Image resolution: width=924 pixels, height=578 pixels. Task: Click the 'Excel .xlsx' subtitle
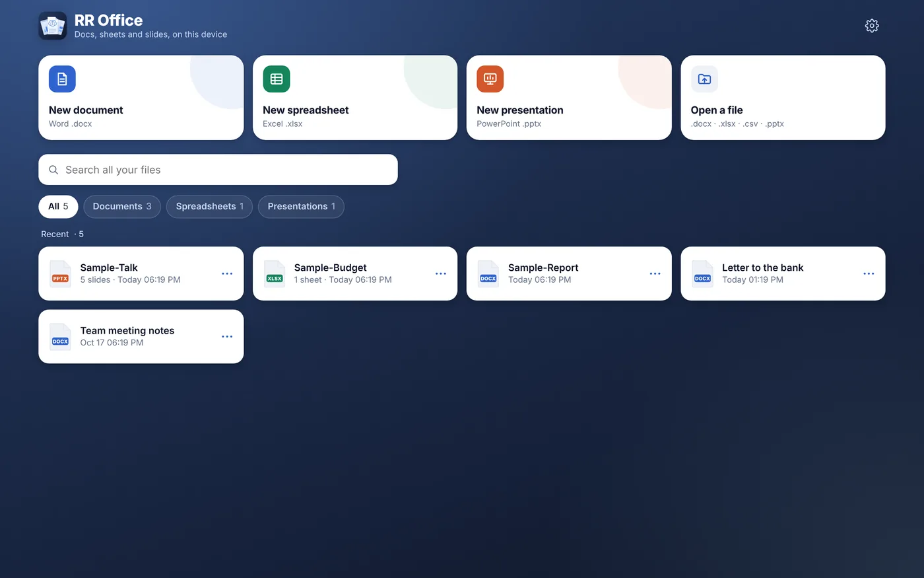tap(282, 124)
